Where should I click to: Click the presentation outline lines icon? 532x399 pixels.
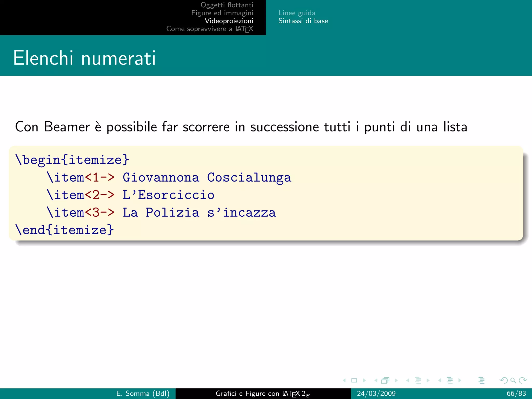482,381
